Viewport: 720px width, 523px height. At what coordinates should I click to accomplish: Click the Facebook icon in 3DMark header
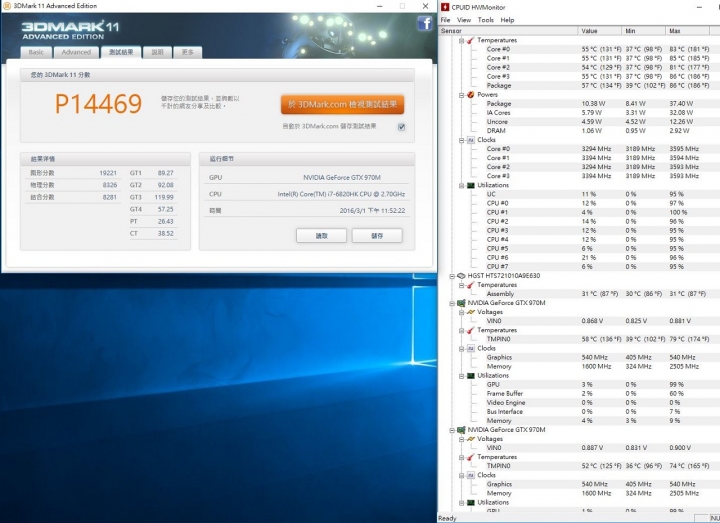(424, 24)
